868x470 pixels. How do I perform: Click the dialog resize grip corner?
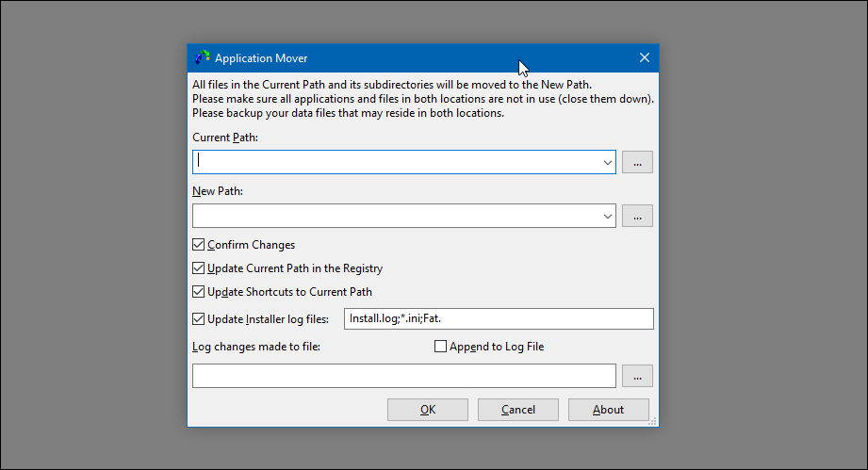point(653,421)
